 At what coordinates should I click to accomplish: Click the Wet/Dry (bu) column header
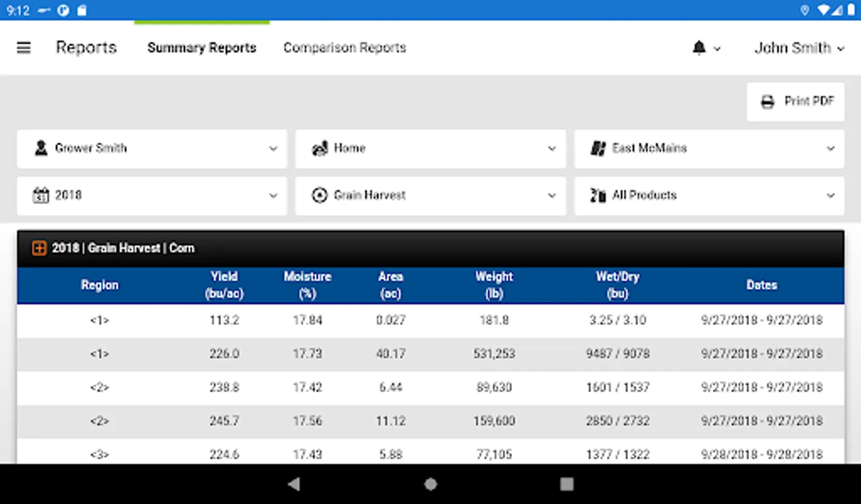pyautogui.click(x=618, y=285)
